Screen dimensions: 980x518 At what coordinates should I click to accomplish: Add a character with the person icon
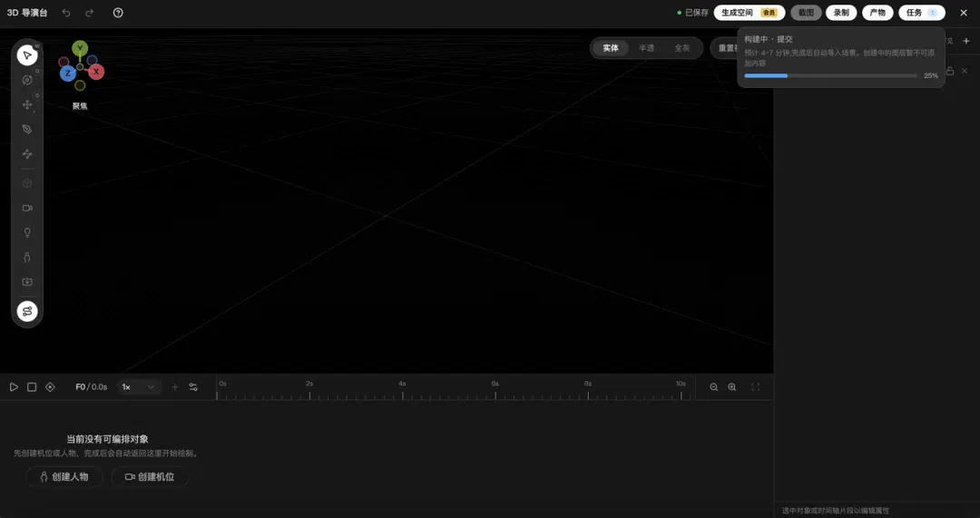point(27,258)
